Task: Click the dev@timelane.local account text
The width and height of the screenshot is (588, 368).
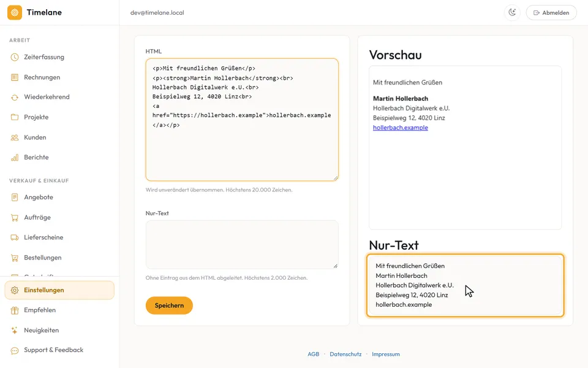Action: (x=157, y=12)
